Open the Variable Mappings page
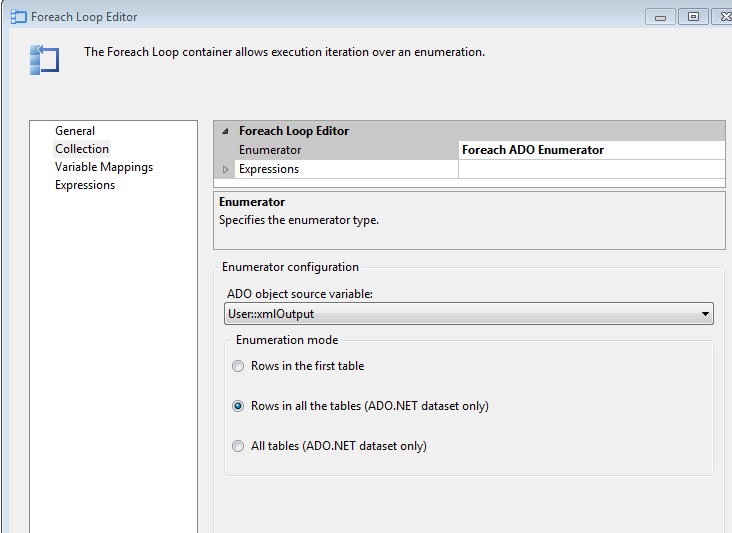Viewport: 732px width, 533px height. pos(104,167)
